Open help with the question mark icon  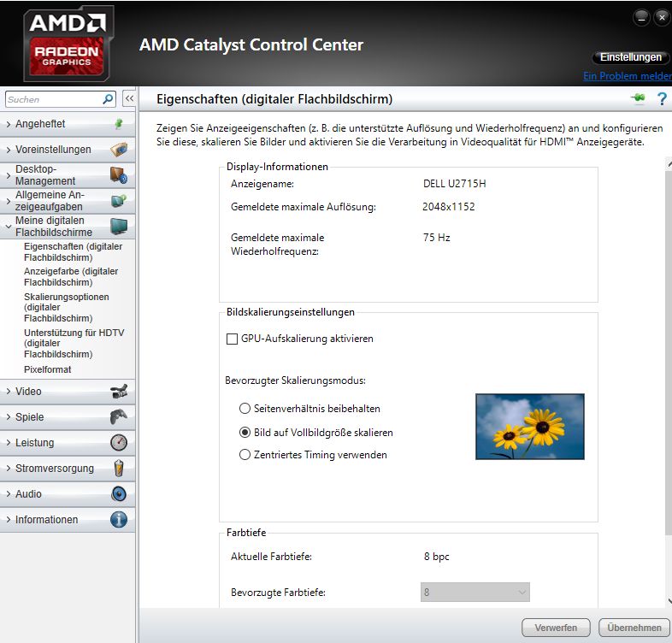point(662,99)
